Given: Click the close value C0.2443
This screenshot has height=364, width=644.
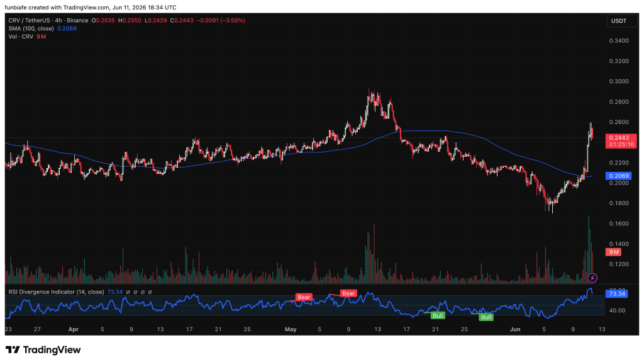Looking at the screenshot, I should (x=182, y=20).
